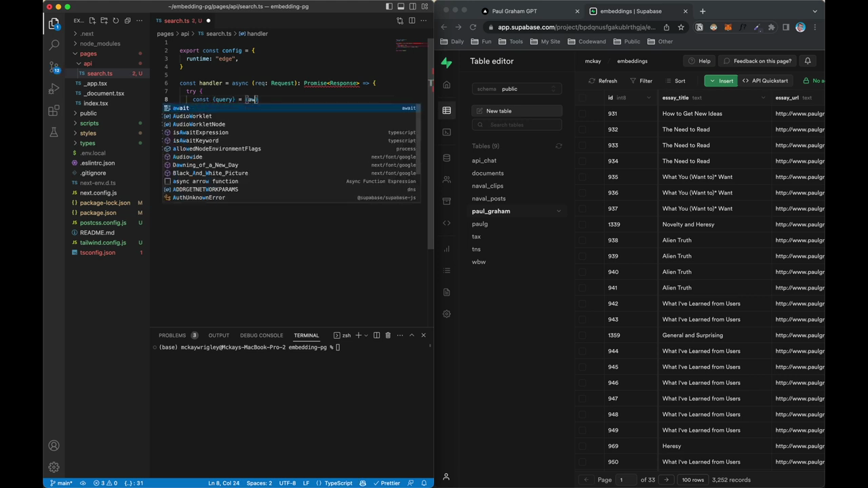Split the terminal panel
Viewport: 868px width, 488px height.
click(376, 335)
